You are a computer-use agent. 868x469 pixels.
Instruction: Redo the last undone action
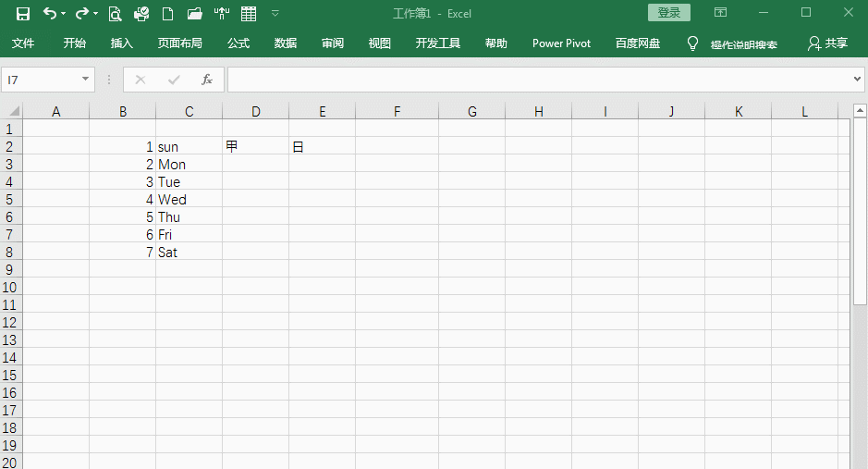82,13
